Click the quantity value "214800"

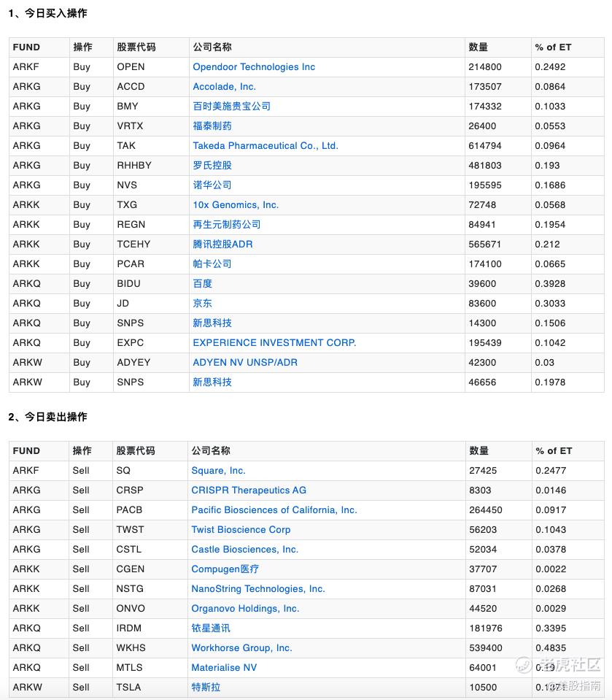click(485, 67)
